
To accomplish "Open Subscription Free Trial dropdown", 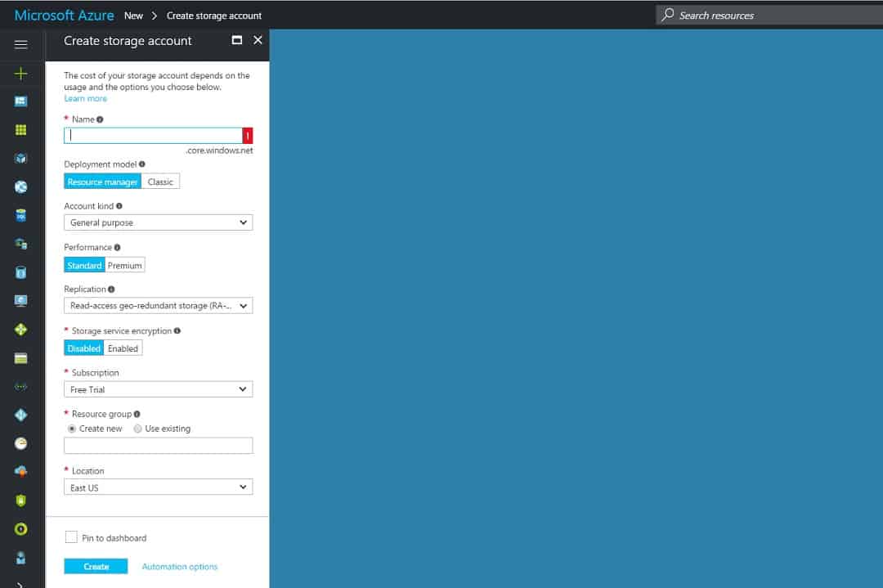I will point(159,389).
